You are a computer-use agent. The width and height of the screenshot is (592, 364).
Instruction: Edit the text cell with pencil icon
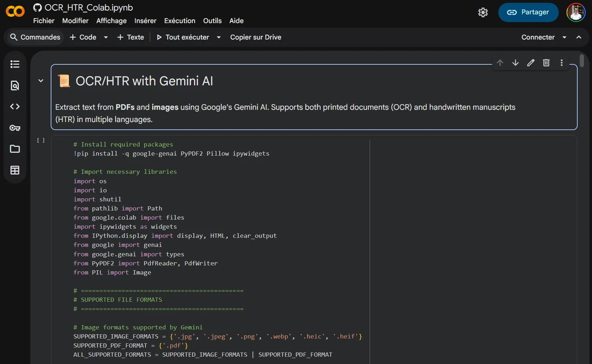[x=531, y=63]
